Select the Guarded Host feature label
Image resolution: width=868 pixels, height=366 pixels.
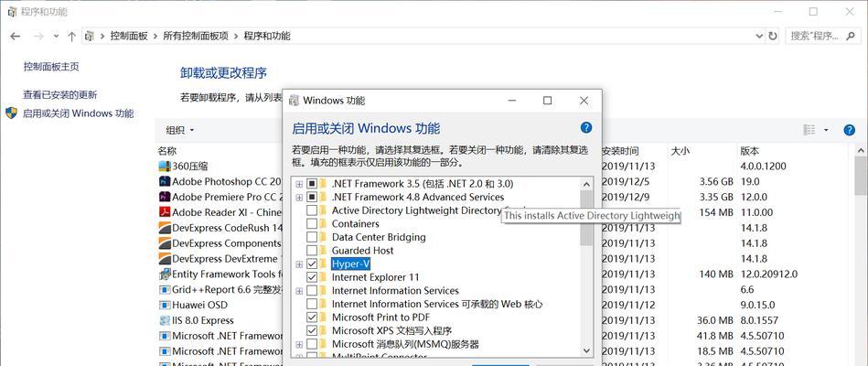[x=362, y=251]
